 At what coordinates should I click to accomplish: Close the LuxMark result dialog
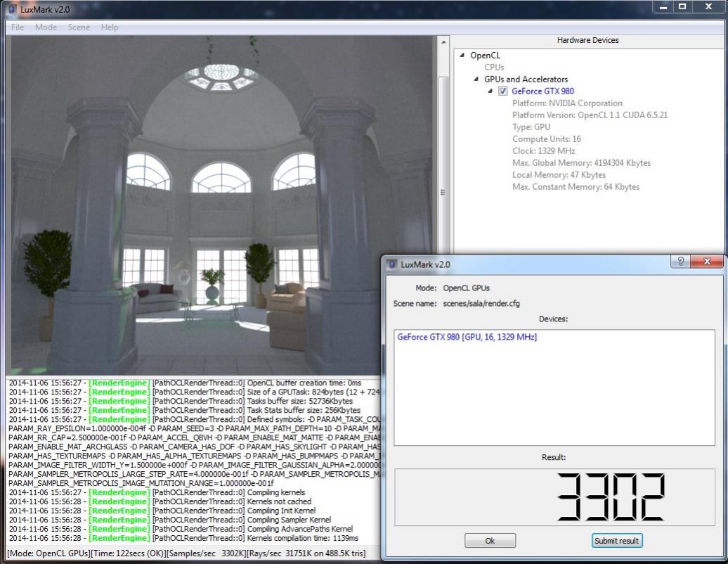pyautogui.click(x=707, y=261)
